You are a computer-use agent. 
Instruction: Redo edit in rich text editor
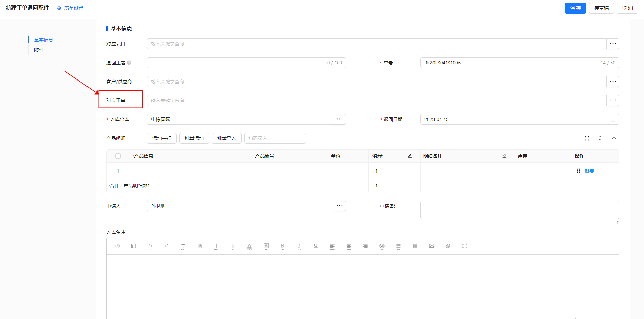[167, 246]
